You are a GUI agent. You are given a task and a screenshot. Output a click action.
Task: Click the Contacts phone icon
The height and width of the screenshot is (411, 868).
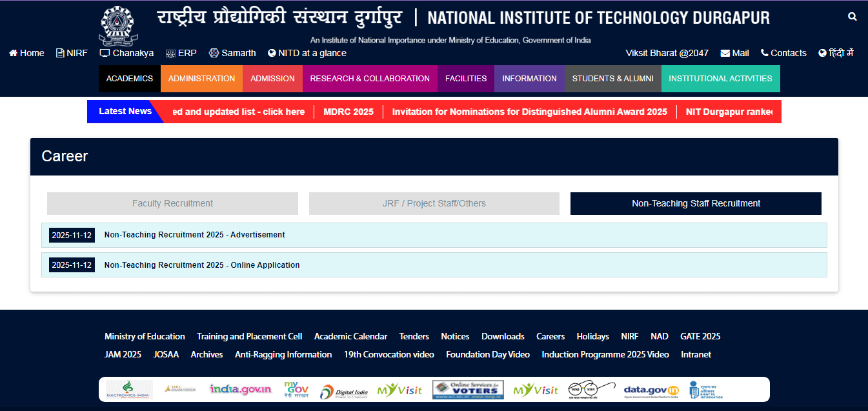765,53
